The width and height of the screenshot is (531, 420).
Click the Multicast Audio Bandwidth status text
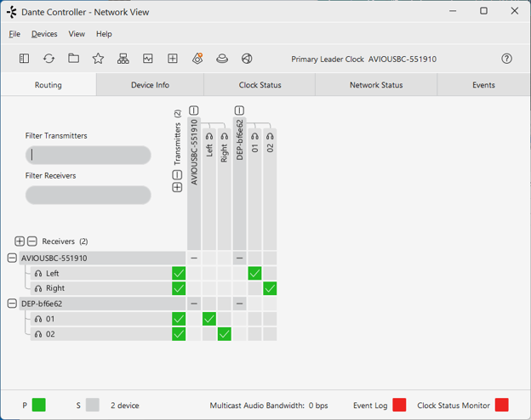click(x=269, y=406)
